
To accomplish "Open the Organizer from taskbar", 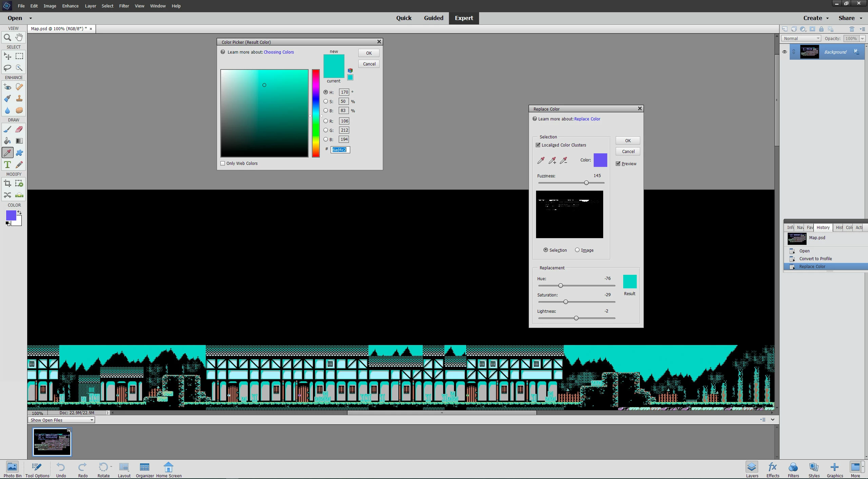I will click(x=145, y=470).
